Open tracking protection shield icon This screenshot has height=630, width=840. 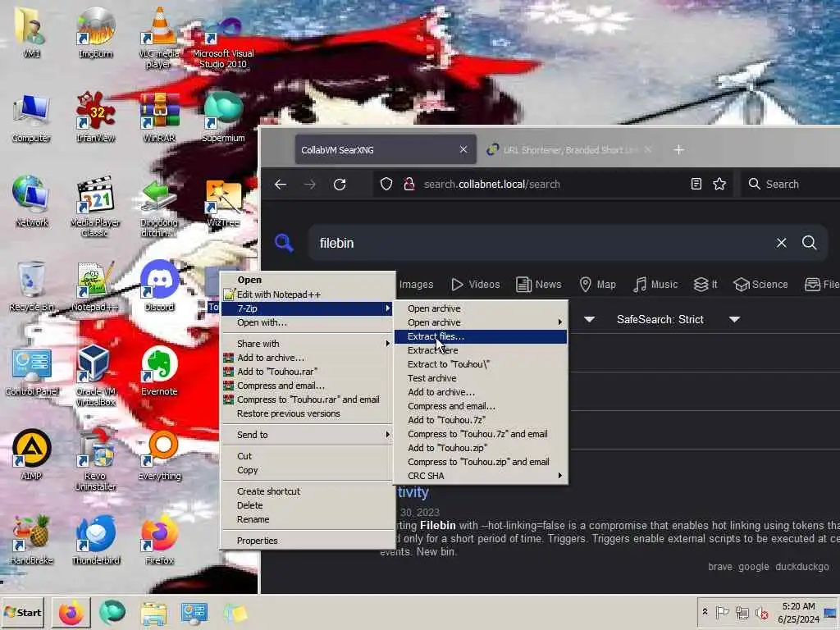pyautogui.click(x=386, y=185)
